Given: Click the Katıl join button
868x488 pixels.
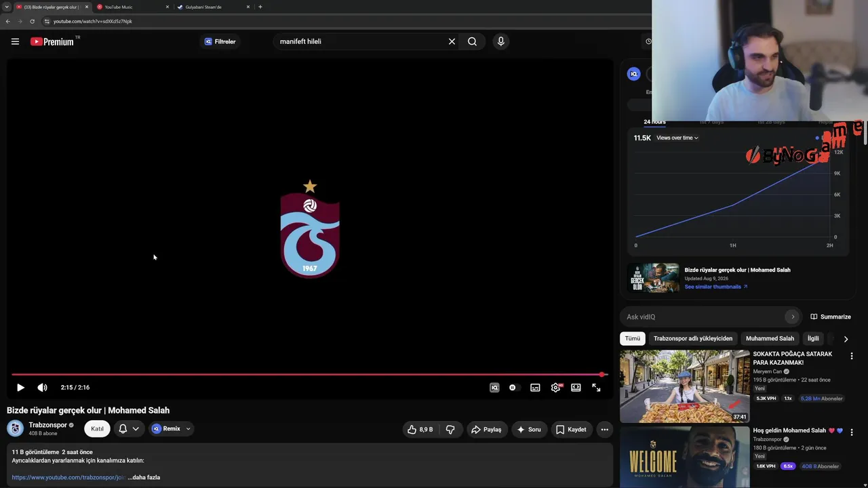Looking at the screenshot, I should tap(97, 429).
